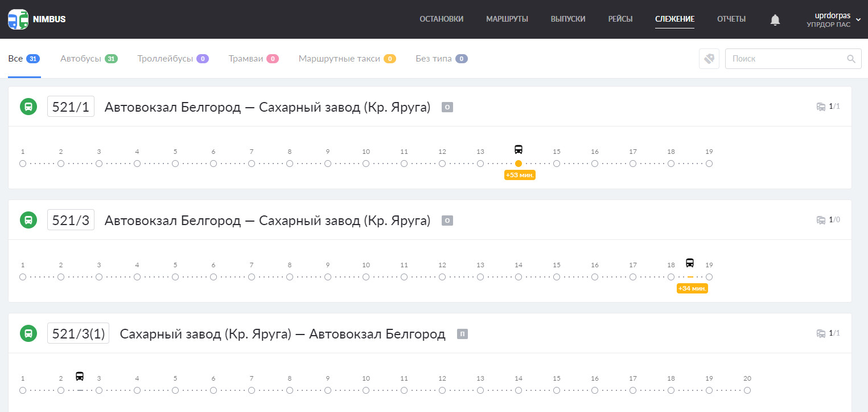Open the notifications bell

775,20
